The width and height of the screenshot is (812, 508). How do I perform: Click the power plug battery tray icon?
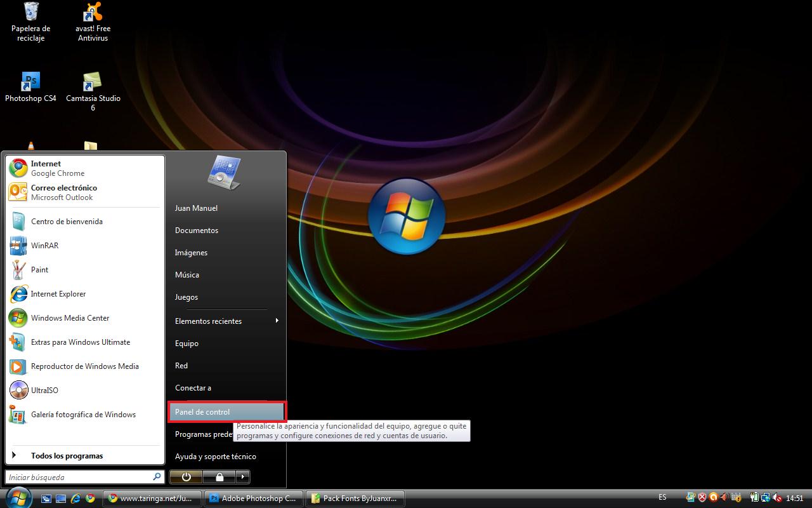click(x=754, y=498)
